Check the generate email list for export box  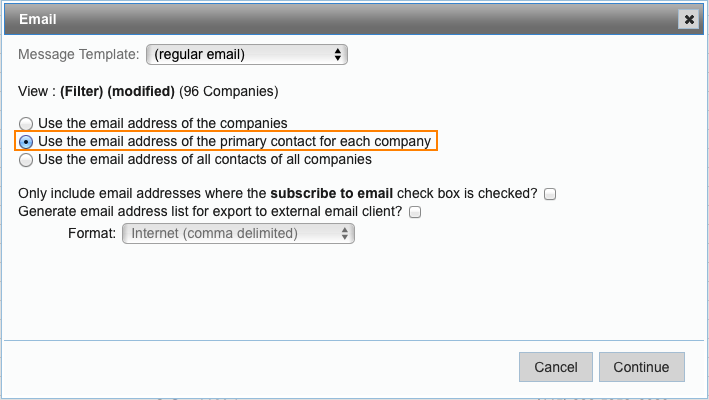point(415,212)
